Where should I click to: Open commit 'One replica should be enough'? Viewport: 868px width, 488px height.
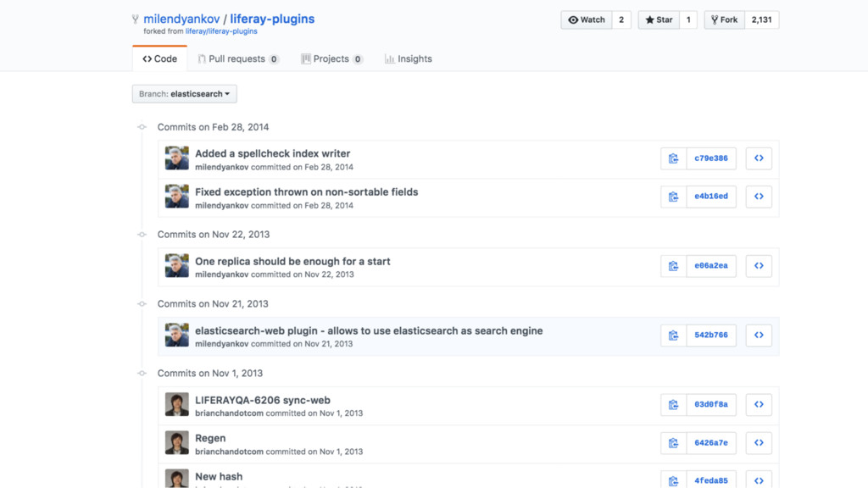tap(292, 261)
